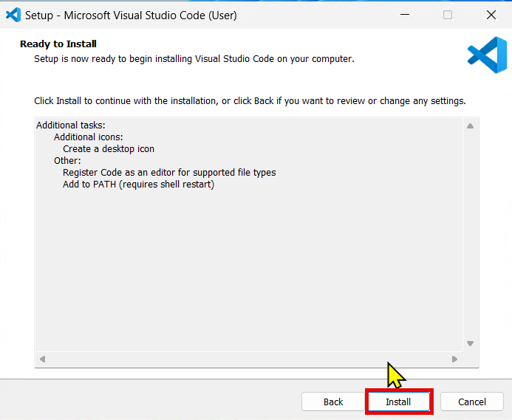Click the 'Click Install to continue' instruction text

click(250, 101)
